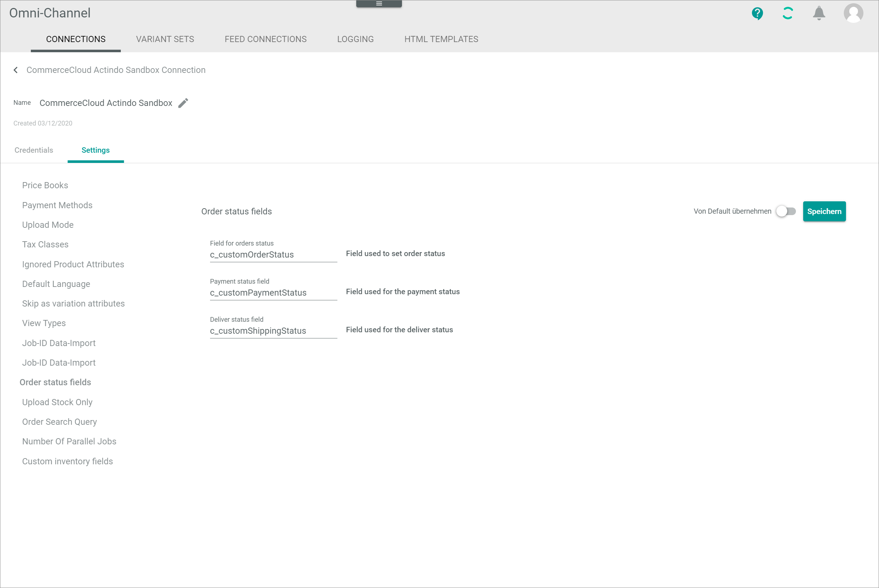Click the Payment status field input
This screenshot has width=879, height=588.
(x=274, y=293)
